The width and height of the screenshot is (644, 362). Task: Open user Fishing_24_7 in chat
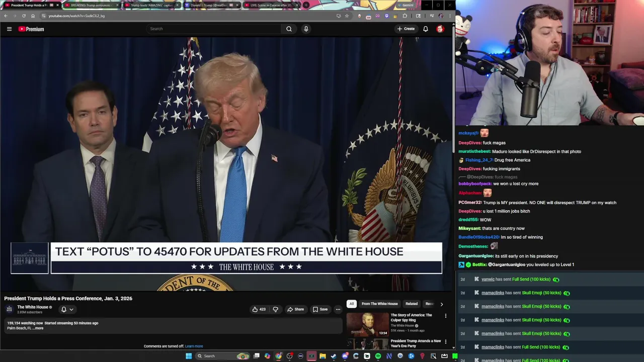[x=479, y=160]
